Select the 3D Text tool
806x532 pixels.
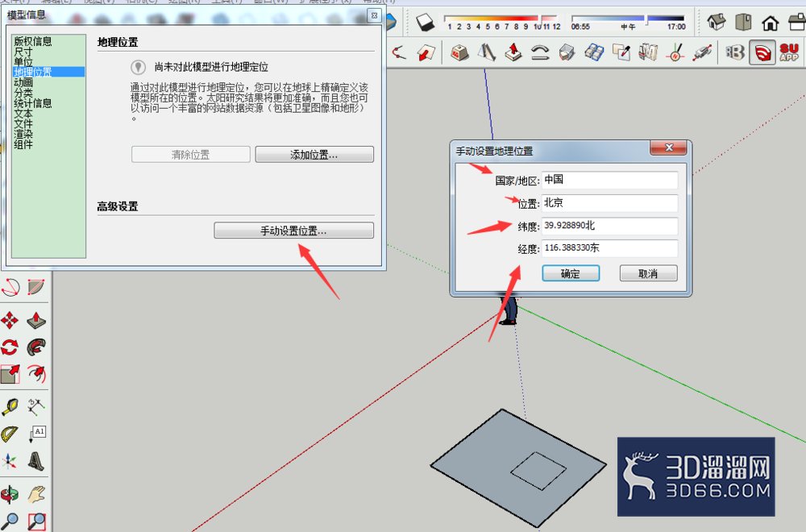pyautogui.click(x=36, y=461)
